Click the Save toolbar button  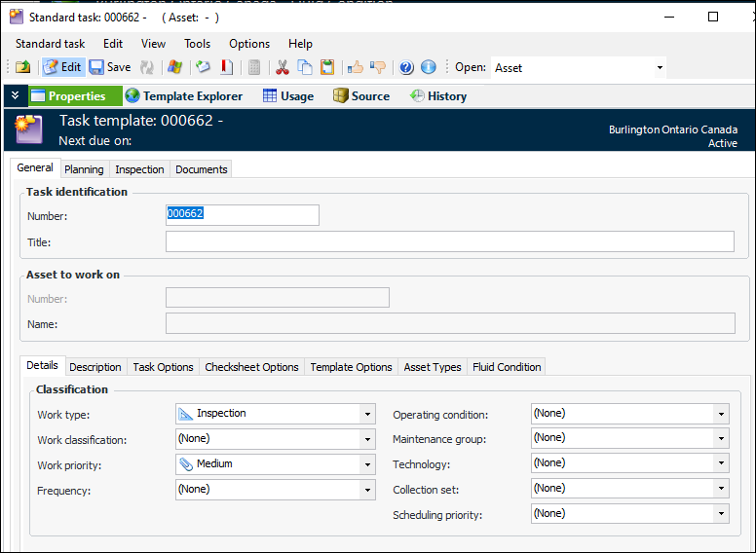click(x=109, y=67)
